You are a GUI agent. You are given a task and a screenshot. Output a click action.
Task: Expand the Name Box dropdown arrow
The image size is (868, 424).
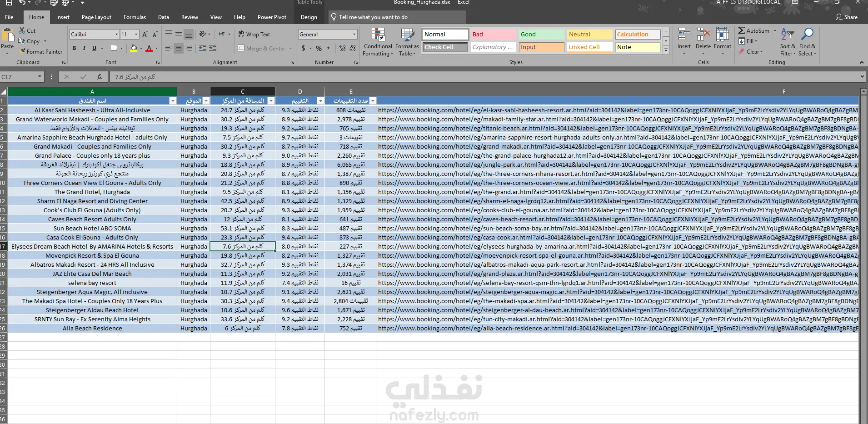(x=40, y=77)
